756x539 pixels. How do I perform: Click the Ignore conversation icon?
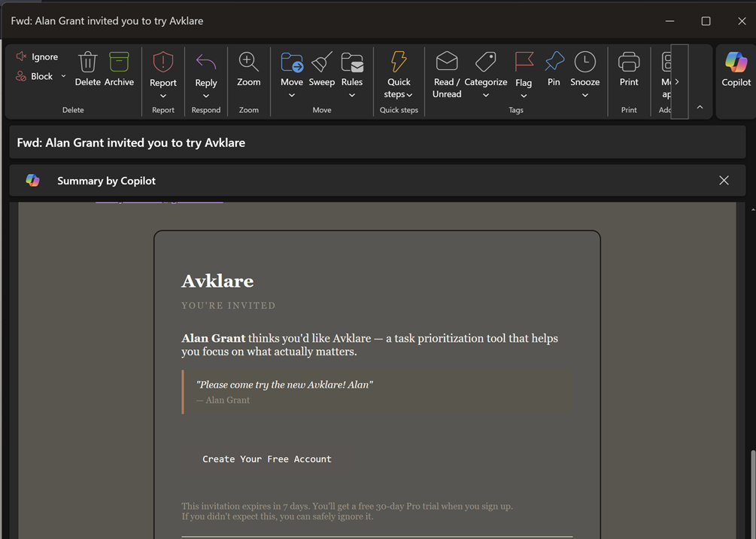pos(21,56)
